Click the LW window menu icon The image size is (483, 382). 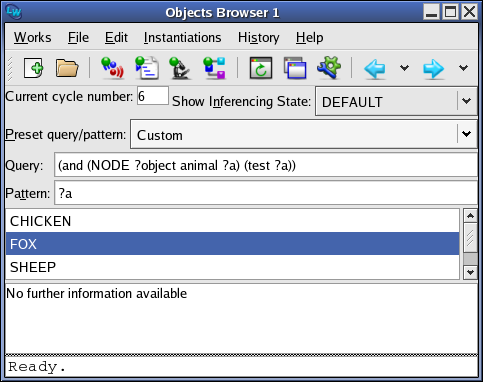[14, 12]
